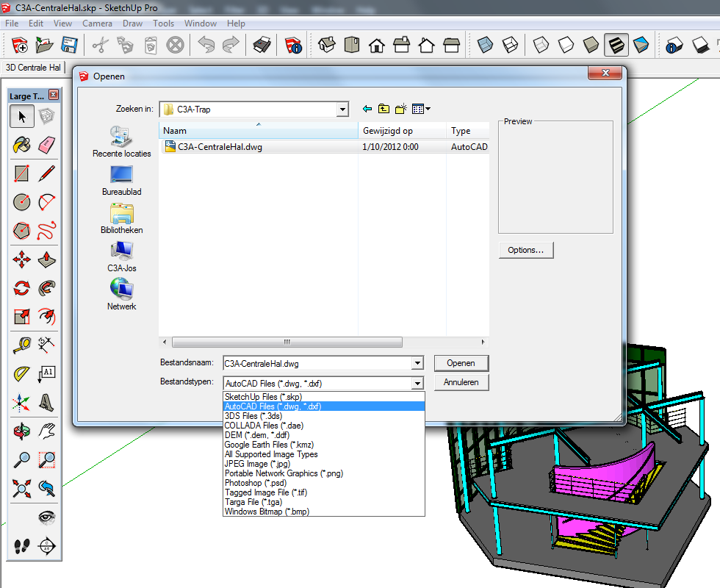Choose the Circle tool
The height and width of the screenshot is (588, 720).
tap(21, 202)
